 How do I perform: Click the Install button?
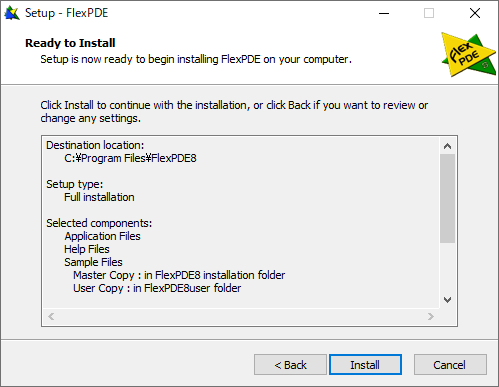(365, 365)
